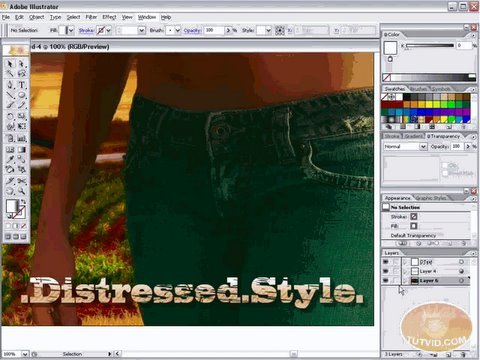The height and width of the screenshot is (360, 480).
Task: Open the File menu
Action: pyautogui.click(x=6, y=17)
